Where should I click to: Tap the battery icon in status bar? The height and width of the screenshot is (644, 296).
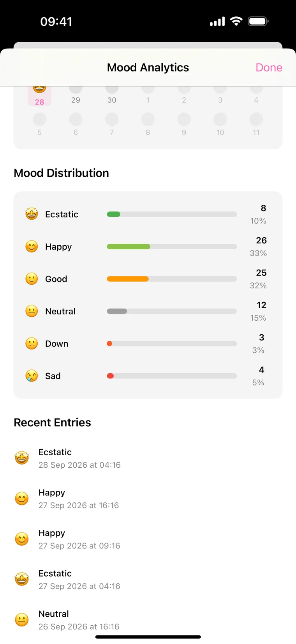pyautogui.click(x=258, y=21)
